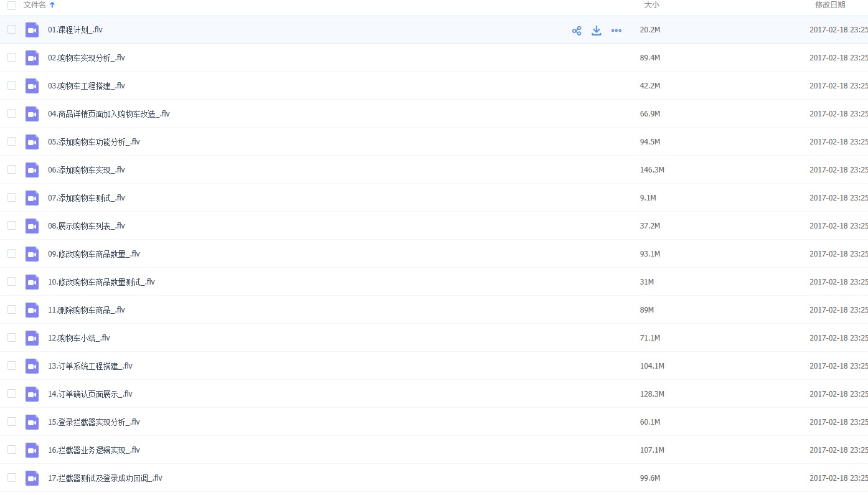Open file 06.添加购物车实现_.flv

87,170
